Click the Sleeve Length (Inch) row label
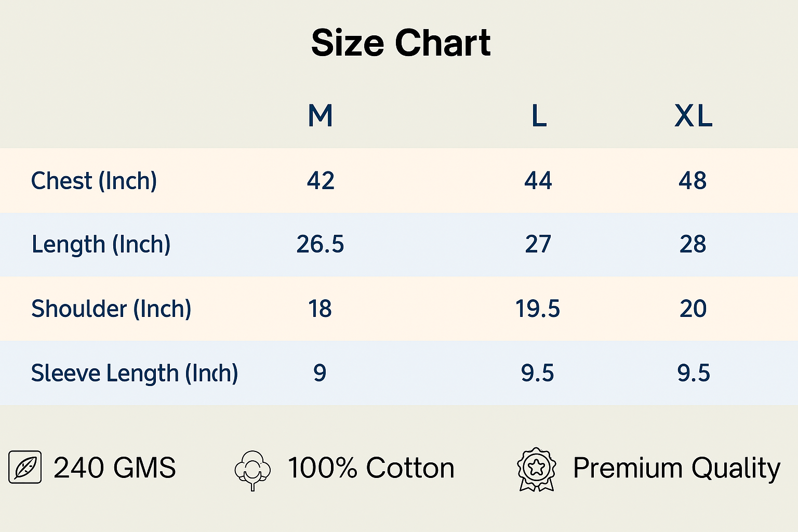Screen dimensions: 798x532 click(135, 373)
